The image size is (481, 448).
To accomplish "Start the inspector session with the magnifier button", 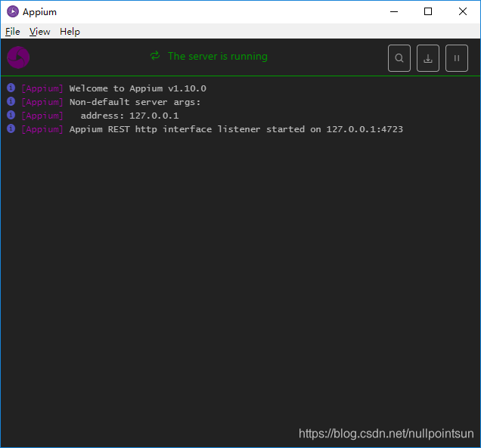I will point(399,58).
